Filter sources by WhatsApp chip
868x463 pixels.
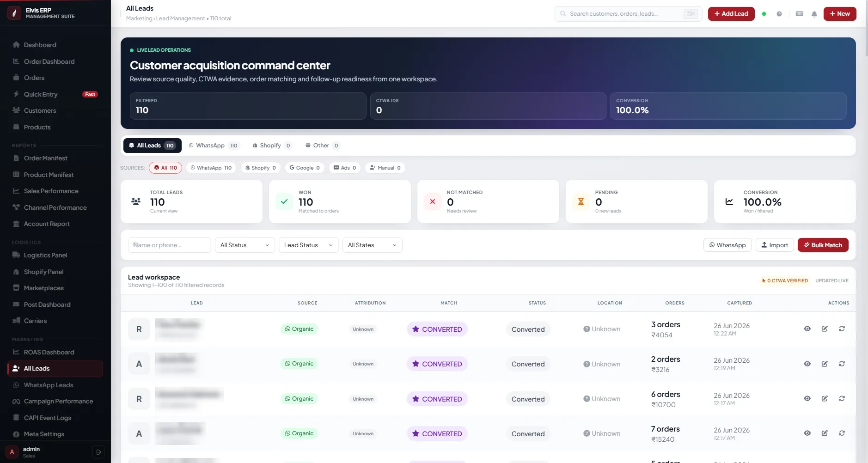pyautogui.click(x=211, y=168)
